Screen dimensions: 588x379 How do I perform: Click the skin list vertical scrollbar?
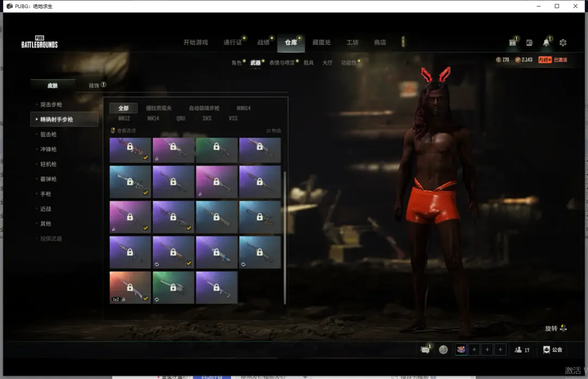(x=285, y=238)
